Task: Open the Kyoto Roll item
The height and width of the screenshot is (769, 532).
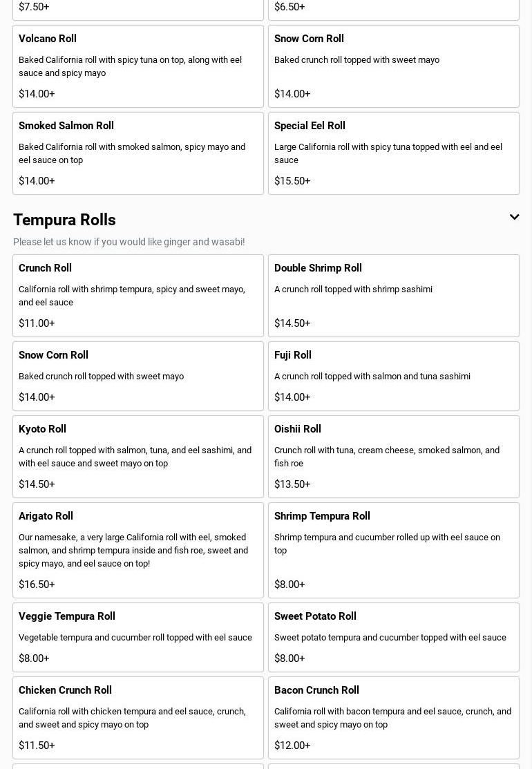Action: 138,457
